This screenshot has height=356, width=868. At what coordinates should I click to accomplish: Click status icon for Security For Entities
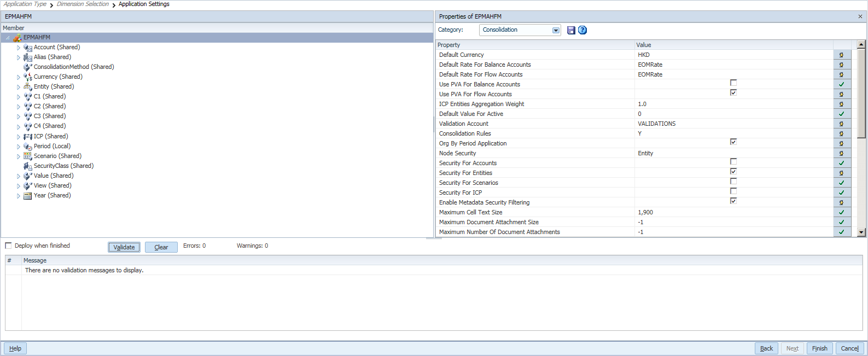click(841, 173)
